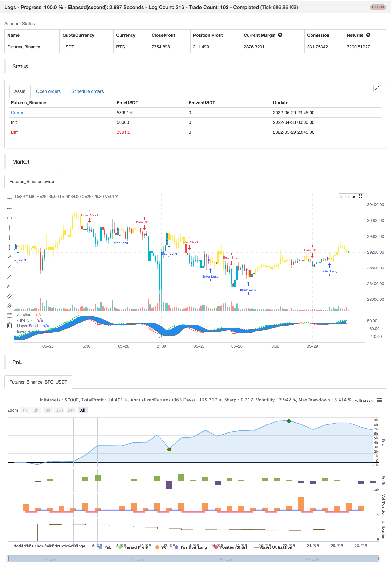Click the red 0.0000 badge in the header
Viewport: 392px width, 567px height.
[378, 7]
